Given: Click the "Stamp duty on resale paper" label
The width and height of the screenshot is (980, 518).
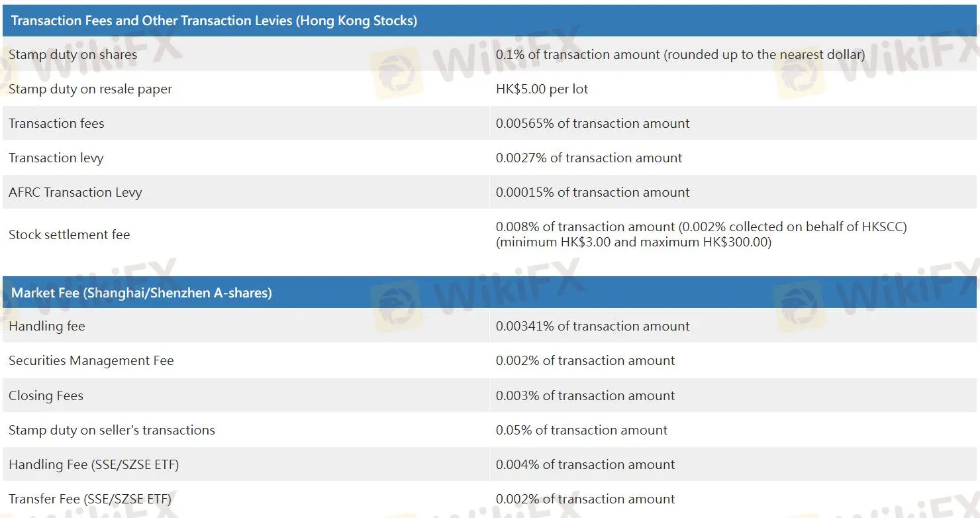Looking at the screenshot, I should coord(90,89).
